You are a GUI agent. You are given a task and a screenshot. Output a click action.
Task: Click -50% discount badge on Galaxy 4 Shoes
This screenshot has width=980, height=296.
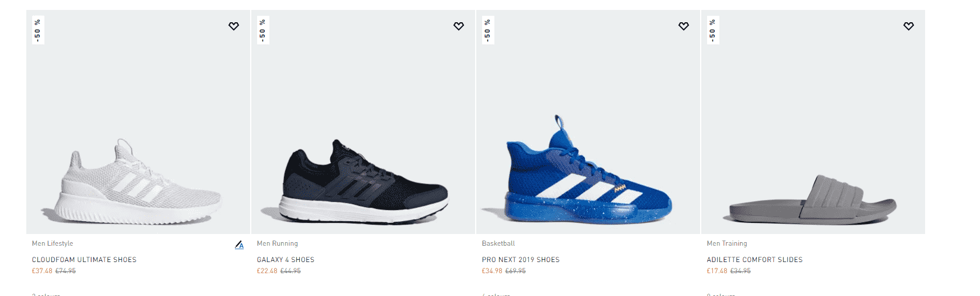[263, 30]
